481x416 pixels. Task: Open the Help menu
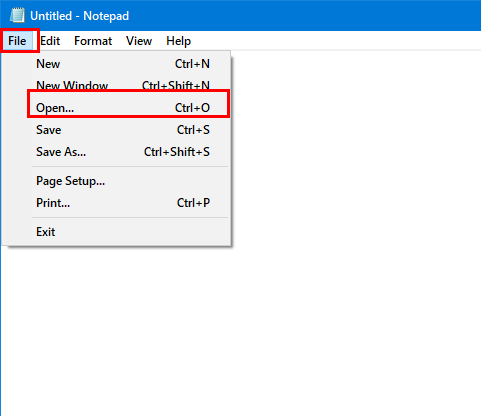tap(178, 41)
